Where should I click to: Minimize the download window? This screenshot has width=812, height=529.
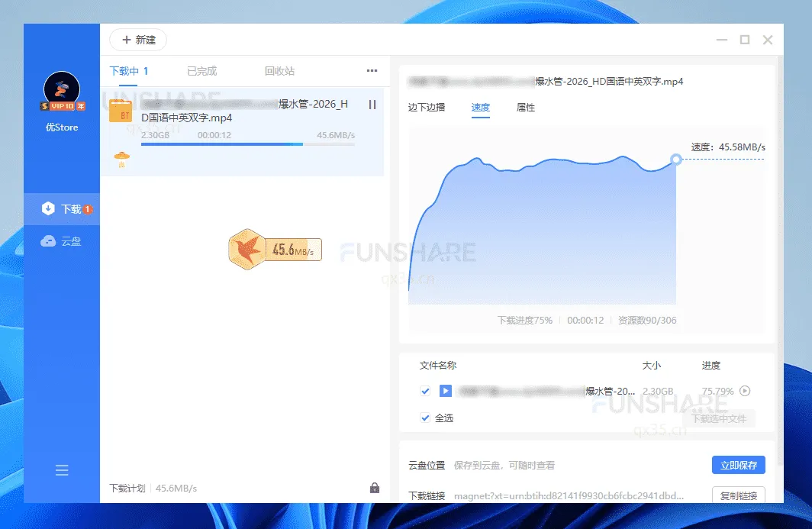tap(722, 40)
